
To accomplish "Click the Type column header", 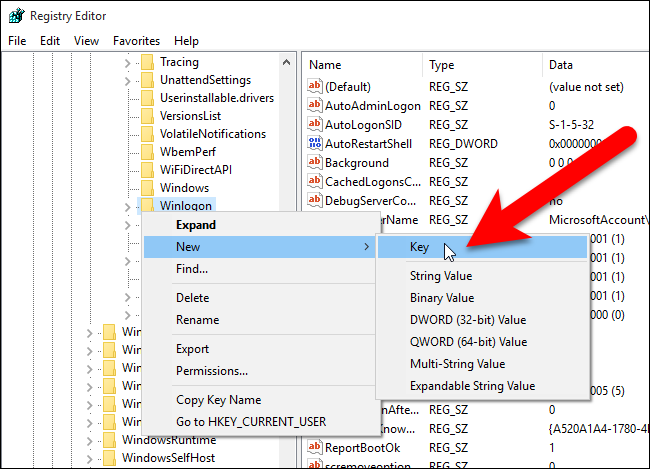I will tap(441, 65).
